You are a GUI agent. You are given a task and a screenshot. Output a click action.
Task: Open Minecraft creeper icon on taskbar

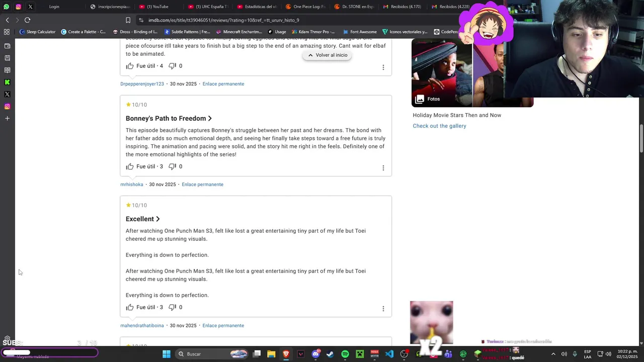[x=360, y=354]
